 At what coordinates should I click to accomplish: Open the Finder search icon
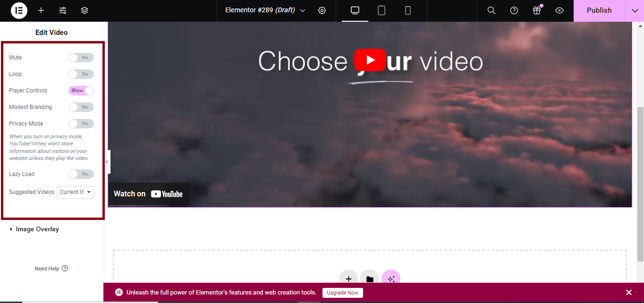[491, 10]
